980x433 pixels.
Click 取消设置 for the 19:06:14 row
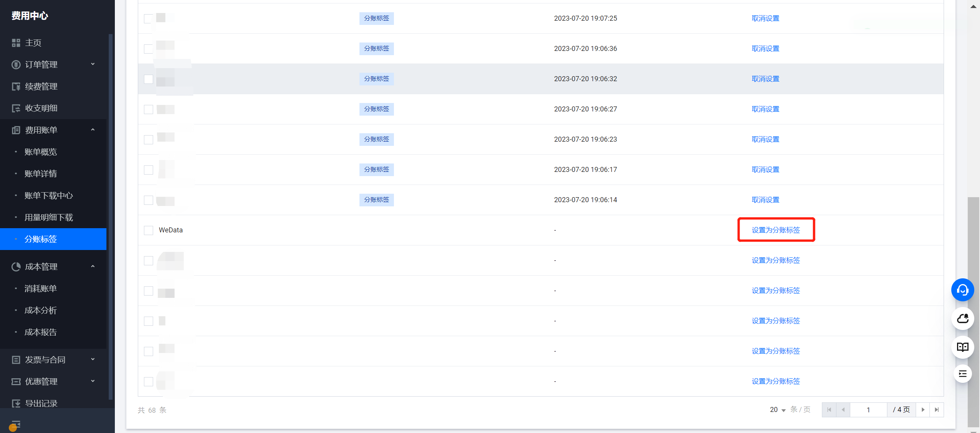point(765,200)
